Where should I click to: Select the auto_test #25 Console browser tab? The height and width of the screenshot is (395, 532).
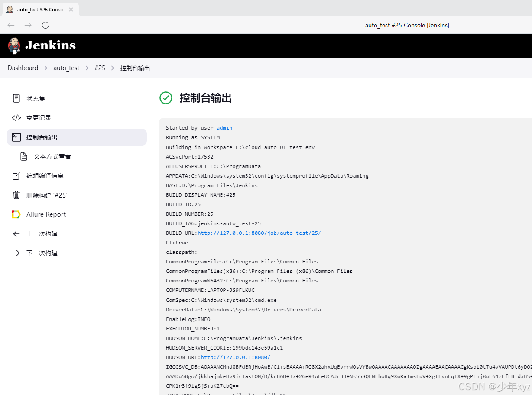pyautogui.click(x=40, y=9)
